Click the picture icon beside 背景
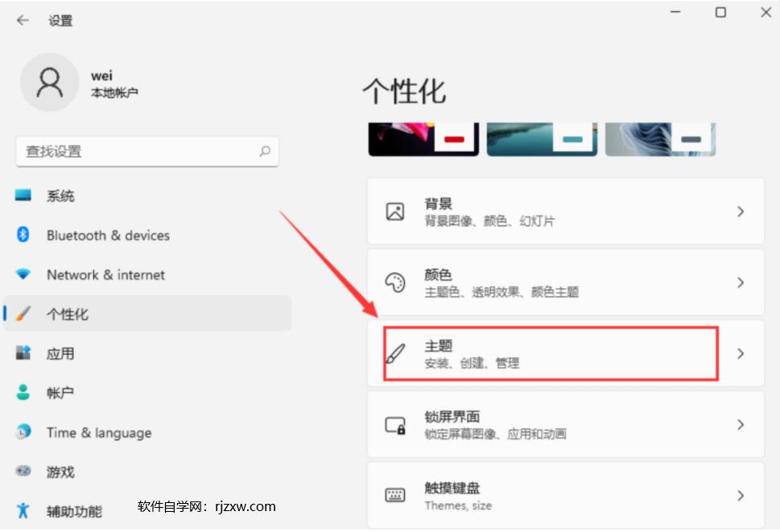Image resolution: width=780 pixels, height=532 pixels. [395, 211]
